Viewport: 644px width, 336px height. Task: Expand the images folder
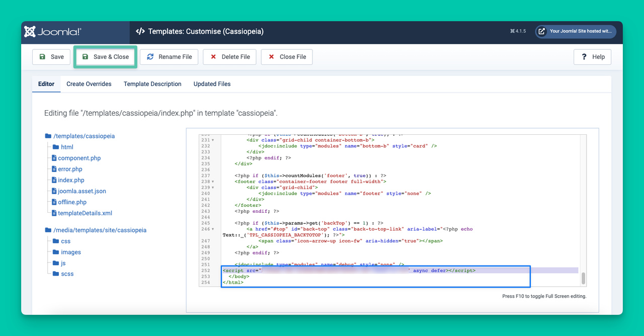(71, 252)
